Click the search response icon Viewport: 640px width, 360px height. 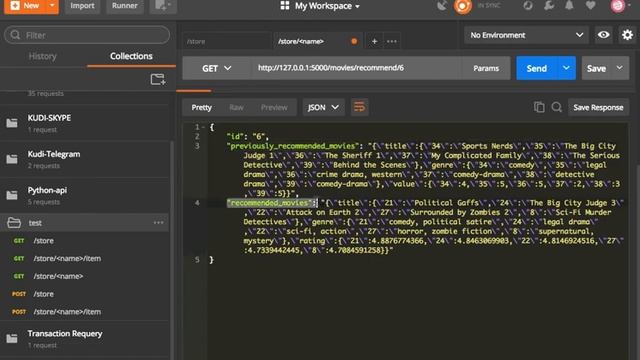(x=556, y=107)
